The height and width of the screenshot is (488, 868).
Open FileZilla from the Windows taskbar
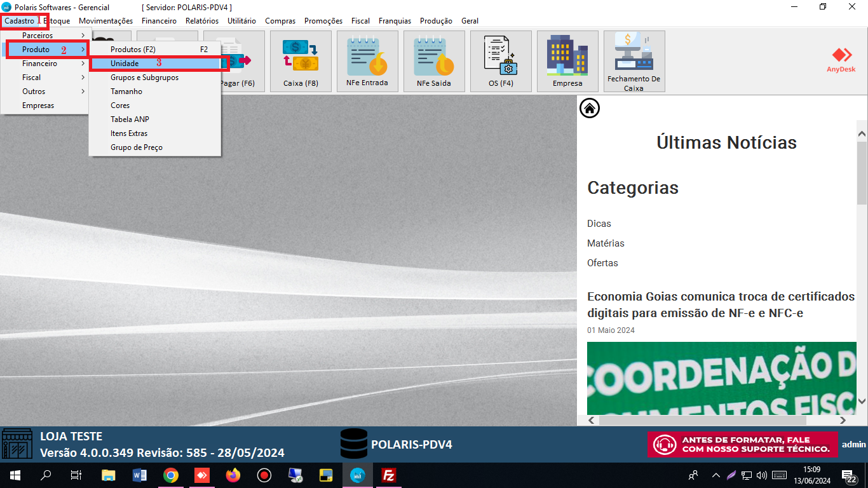coord(389,475)
